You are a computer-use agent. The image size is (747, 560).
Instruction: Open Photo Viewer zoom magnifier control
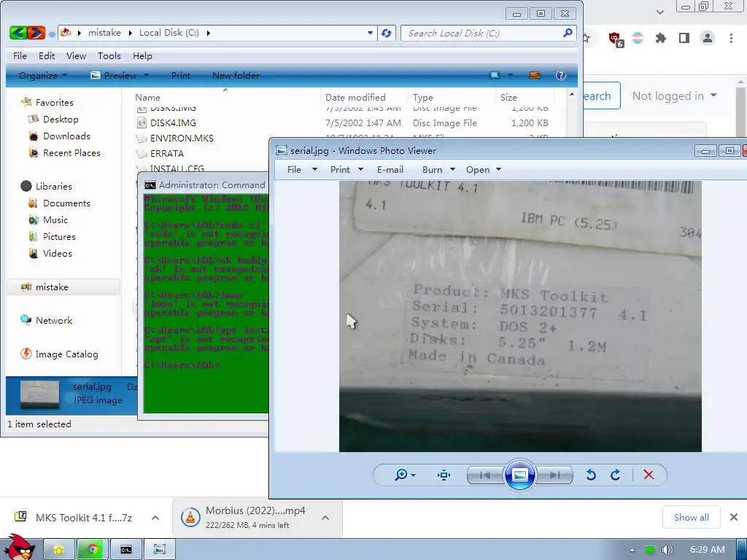click(x=401, y=475)
